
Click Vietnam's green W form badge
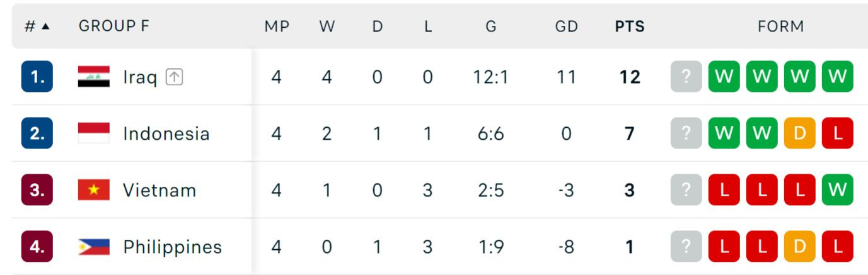(837, 190)
